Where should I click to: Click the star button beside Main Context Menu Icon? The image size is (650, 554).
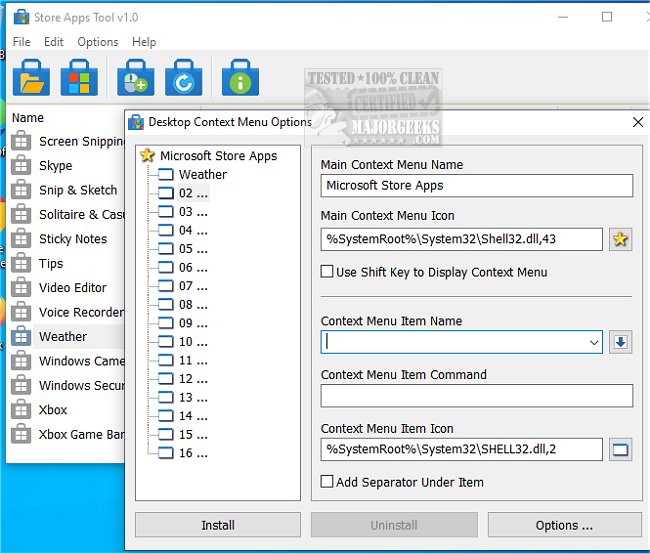click(621, 239)
